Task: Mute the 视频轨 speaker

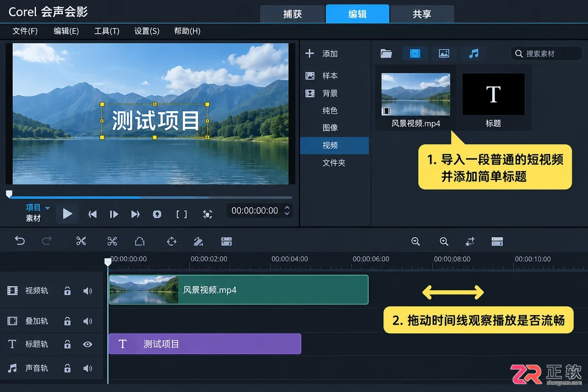Action: [x=88, y=291]
